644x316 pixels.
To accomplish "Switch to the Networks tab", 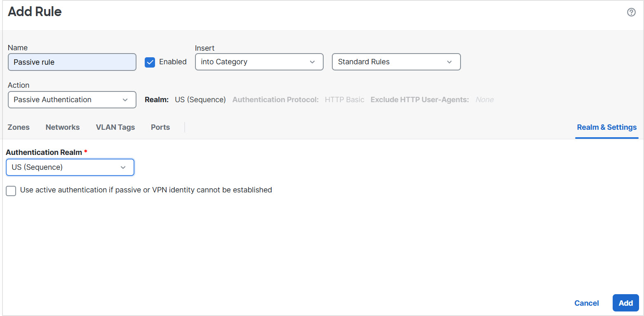I will 63,127.
